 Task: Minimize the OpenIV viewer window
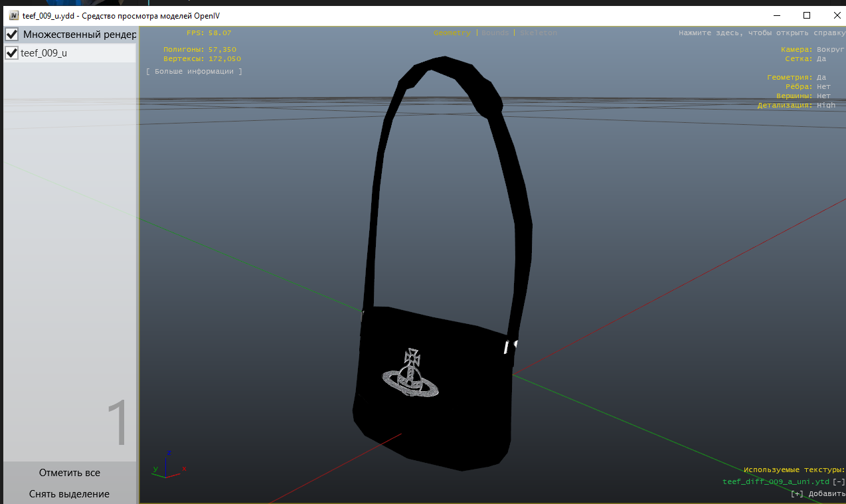[776, 15]
